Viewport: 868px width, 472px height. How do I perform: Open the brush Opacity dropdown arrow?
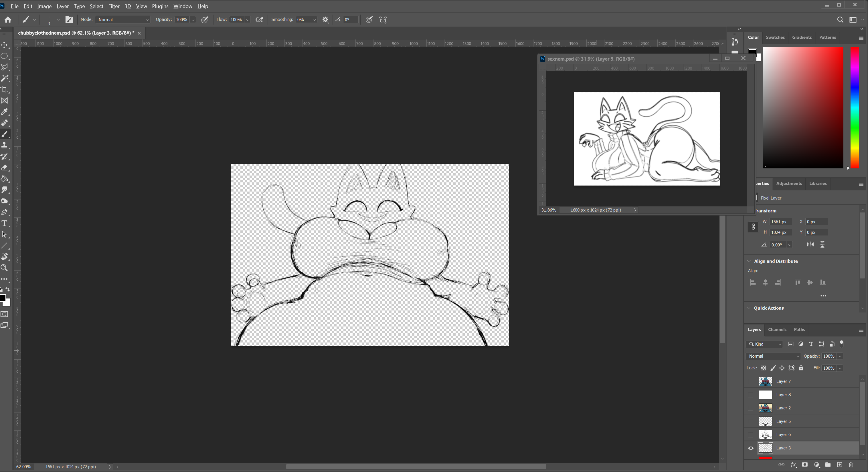pyautogui.click(x=193, y=20)
